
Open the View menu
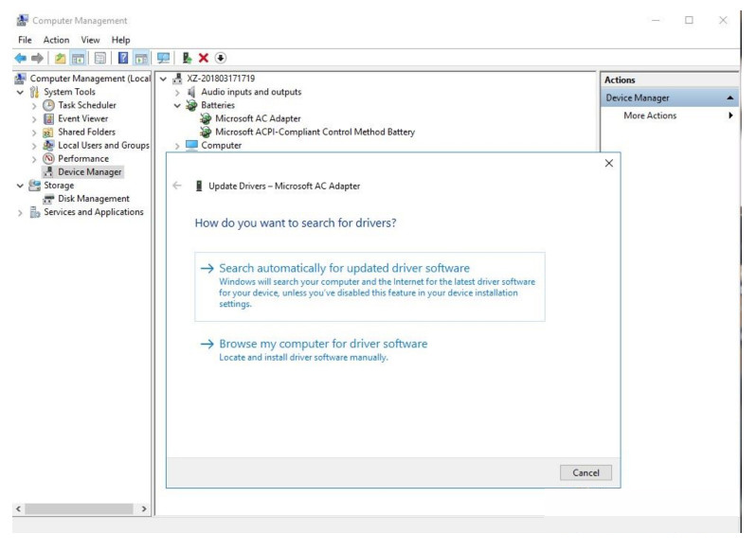[x=90, y=40]
